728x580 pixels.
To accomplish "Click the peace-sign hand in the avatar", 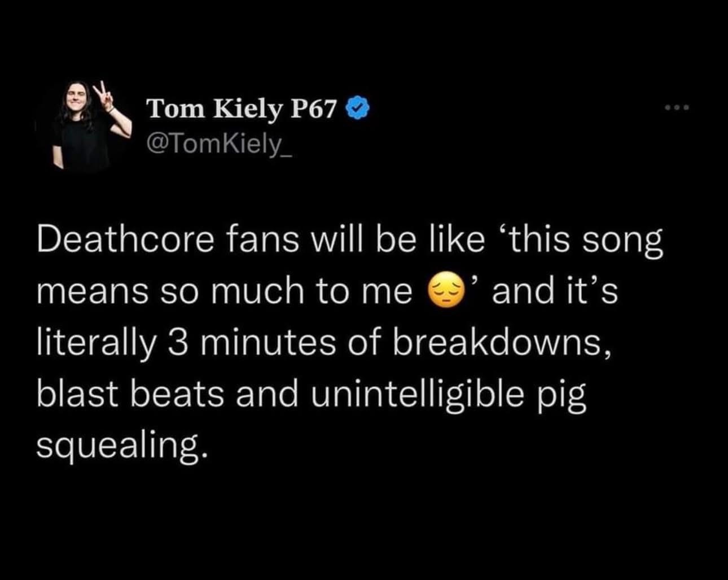I will [x=103, y=95].
